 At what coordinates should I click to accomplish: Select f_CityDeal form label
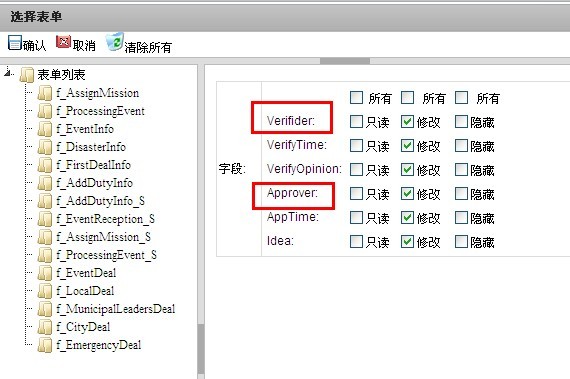83,327
